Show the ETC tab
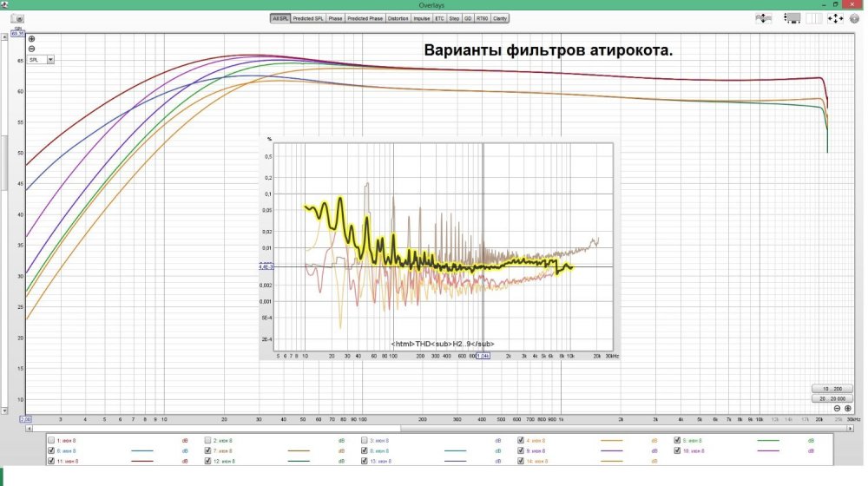 [x=439, y=18]
